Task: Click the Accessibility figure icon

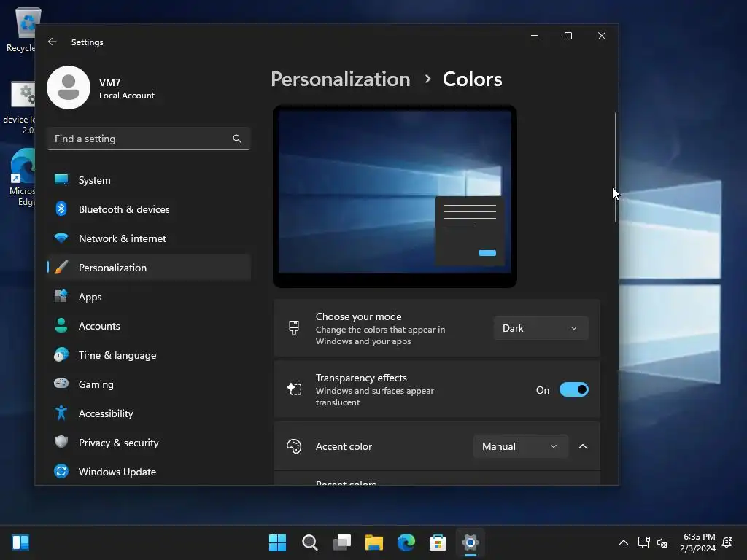Action: pos(61,413)
